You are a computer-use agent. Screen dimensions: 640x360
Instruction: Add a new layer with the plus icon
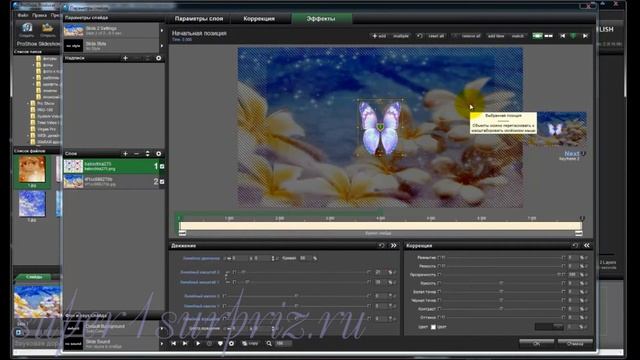(x=125, y=154)
